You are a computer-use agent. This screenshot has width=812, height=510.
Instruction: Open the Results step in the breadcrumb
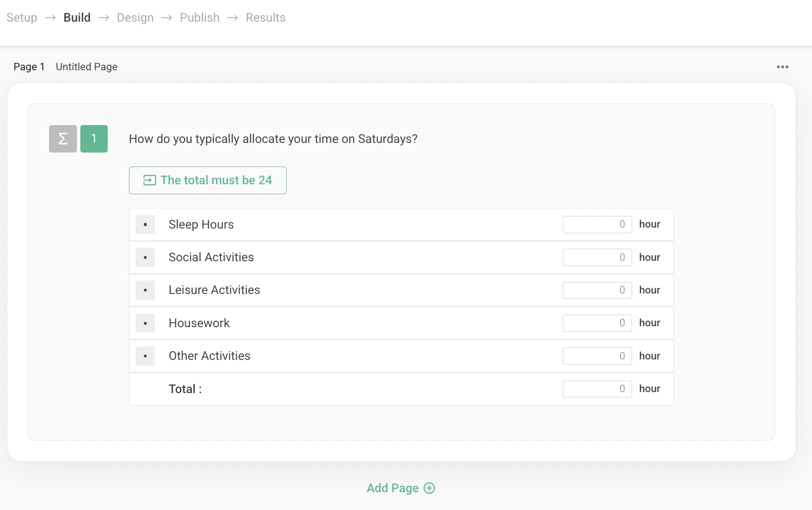pos(266,17)
